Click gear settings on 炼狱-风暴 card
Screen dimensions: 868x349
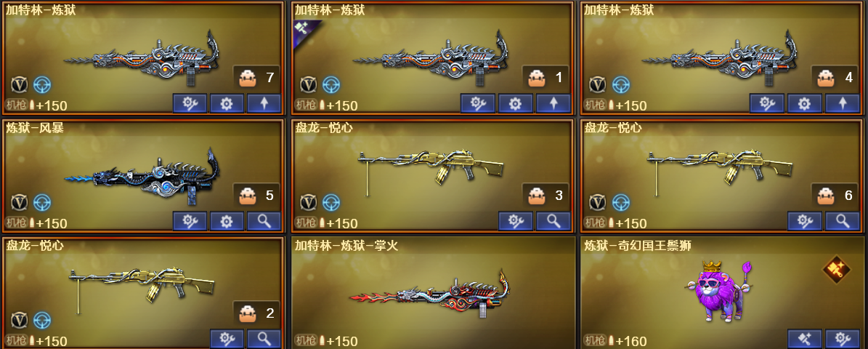(x=227, y=221)
